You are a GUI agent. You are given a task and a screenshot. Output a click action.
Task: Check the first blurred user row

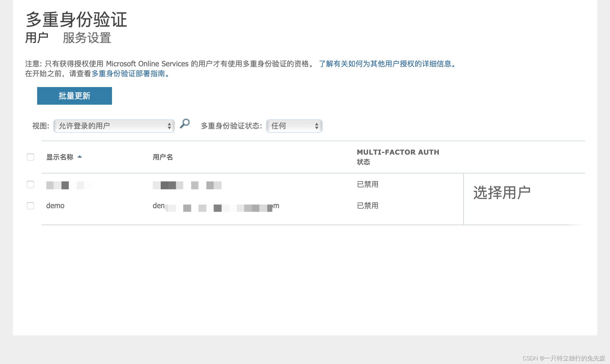coord(30,184)
